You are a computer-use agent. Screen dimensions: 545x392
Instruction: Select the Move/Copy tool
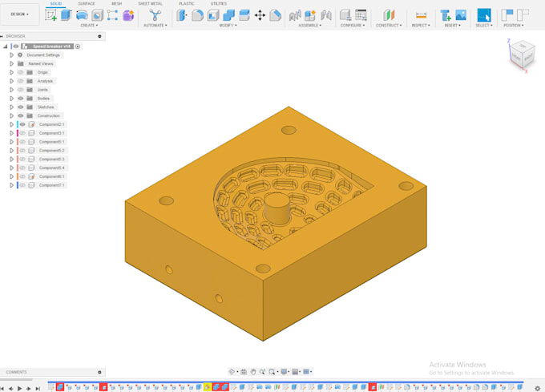pyautogui.click(x=260, y=15)
